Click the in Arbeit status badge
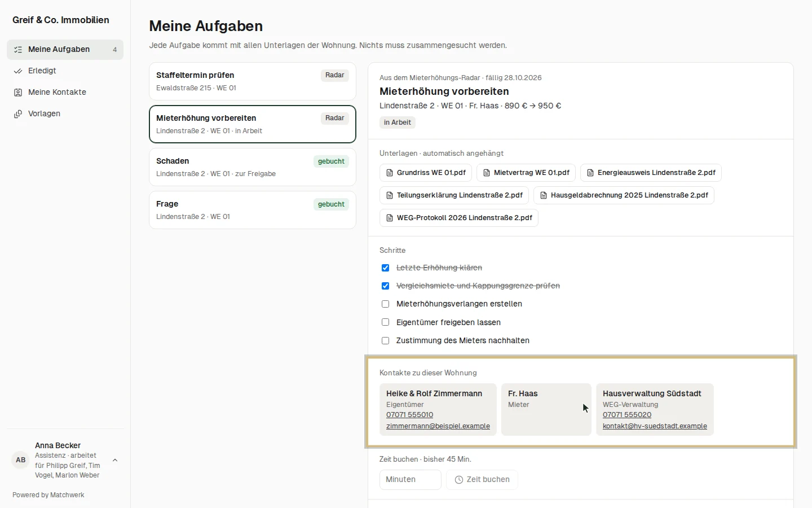The height and width of the screenshot is (508, 812). point(398,122)
